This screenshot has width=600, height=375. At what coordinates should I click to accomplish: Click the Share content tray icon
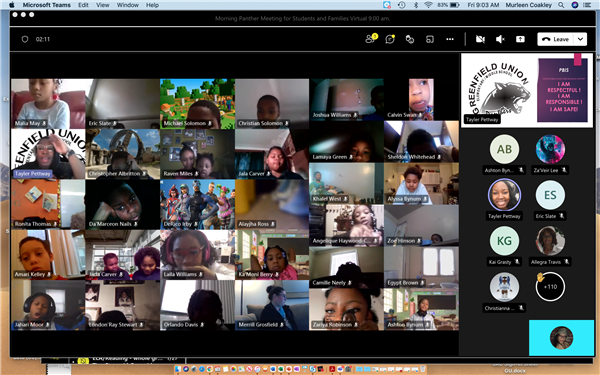(520, 39)
